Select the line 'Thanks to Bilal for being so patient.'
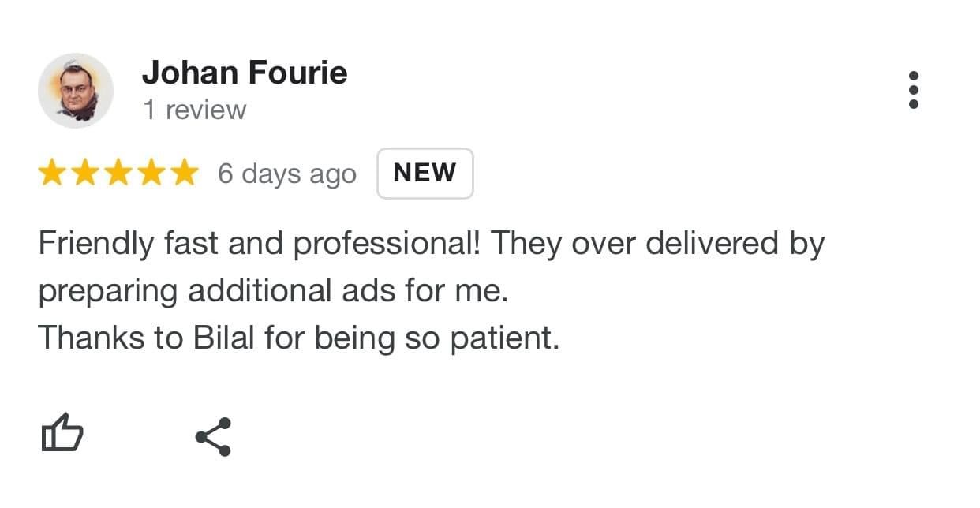980x508 pixels. (299, 338)
